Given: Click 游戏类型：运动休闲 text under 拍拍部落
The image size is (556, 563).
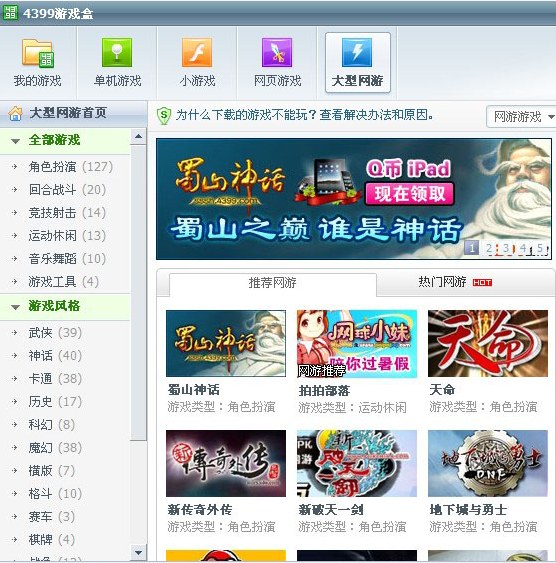Looking at the screenshot, I should (x=352, y=408).
